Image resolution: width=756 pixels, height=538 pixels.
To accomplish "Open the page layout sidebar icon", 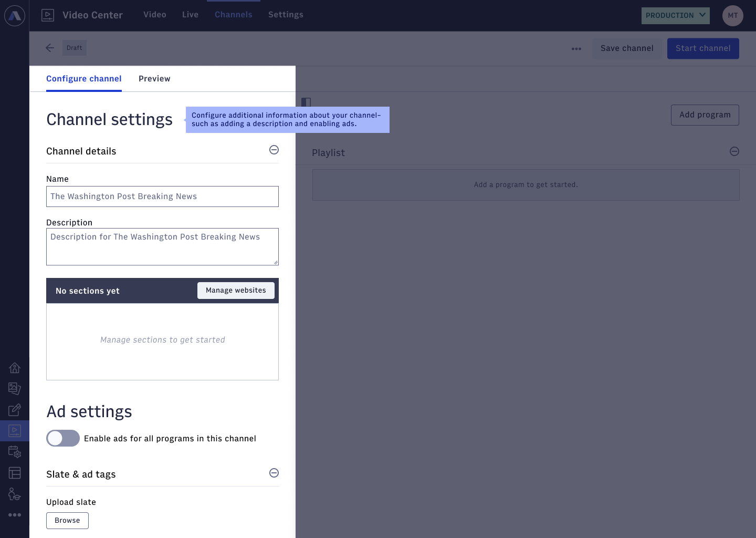I will coord(15,473).
